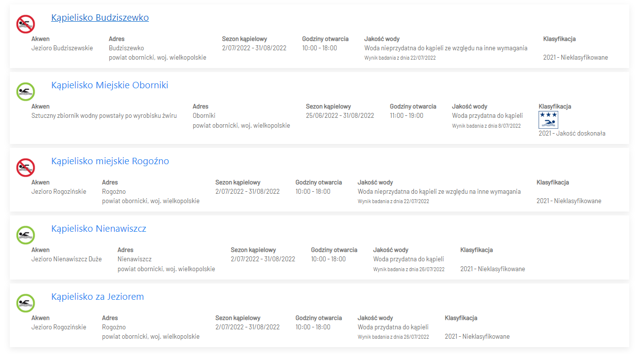Click the bathing season 25/06/2022 - 31/08/2022
This screenshot has height=354, width=644.
(339, 116)
